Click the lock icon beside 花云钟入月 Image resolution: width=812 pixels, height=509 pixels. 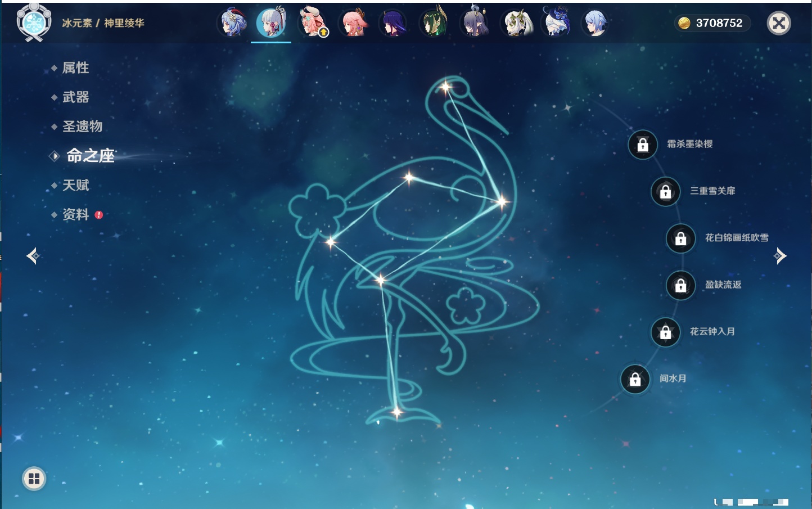(x=666, y=332)
